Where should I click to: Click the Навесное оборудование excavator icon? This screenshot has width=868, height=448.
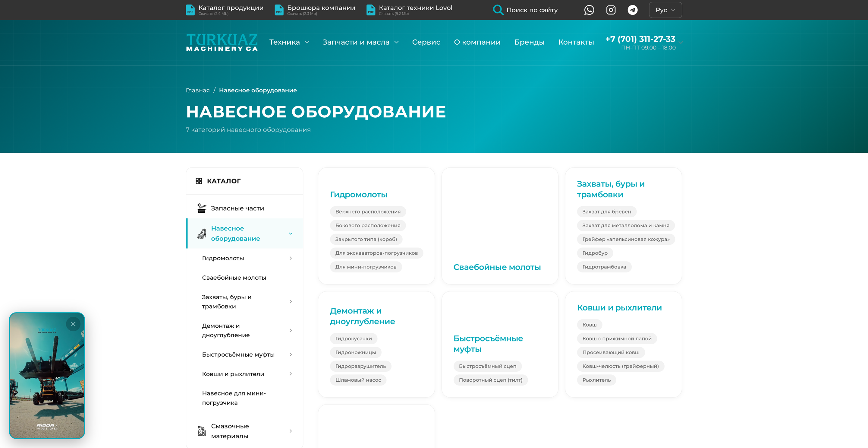coord(202,234)
